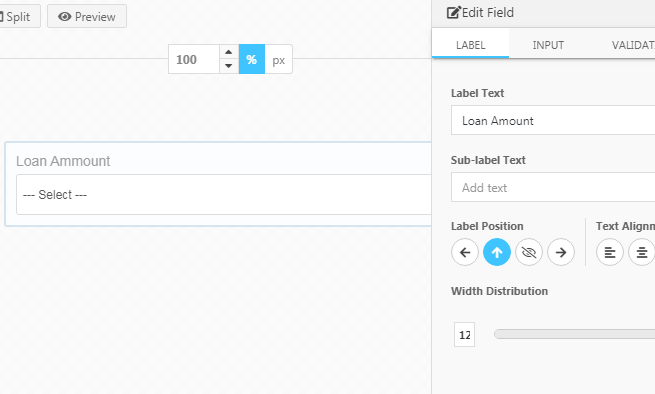Click the Edit Field pencil icon

coord(453,13)
